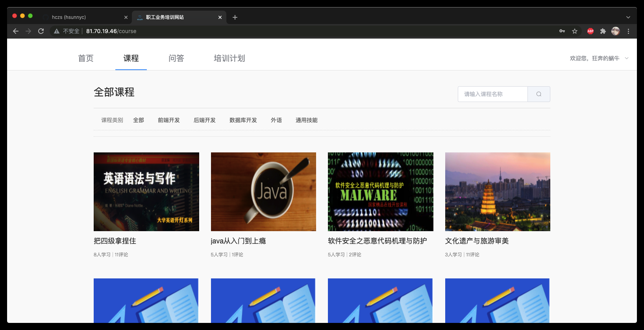The height and width of the screenshot is (330, 644).
Task: Click the course search magnifier button
Action: (x=539, y=94)
